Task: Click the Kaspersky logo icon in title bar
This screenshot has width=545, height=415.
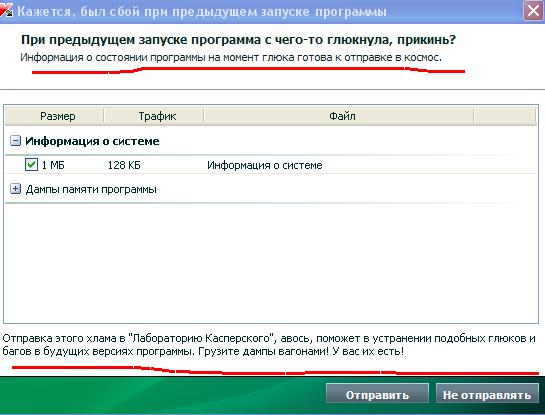Action: (6, 9)
